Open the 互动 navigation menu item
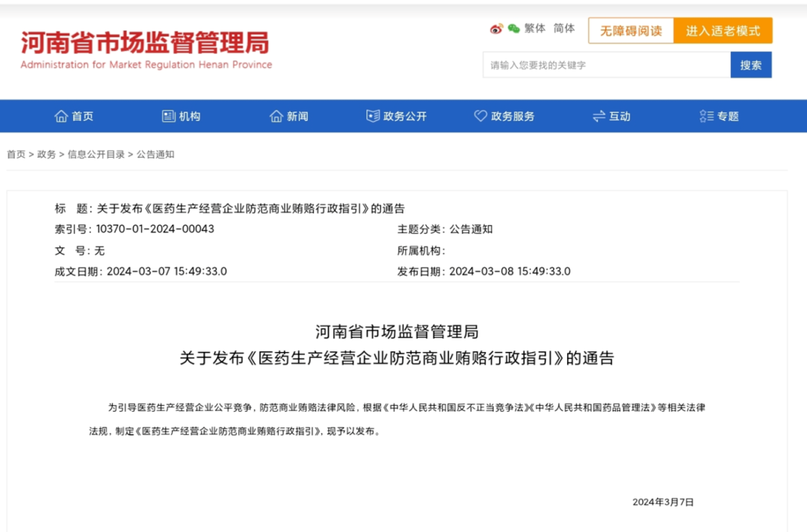Viewport: 807px width, 532px height. click(612, 117)
